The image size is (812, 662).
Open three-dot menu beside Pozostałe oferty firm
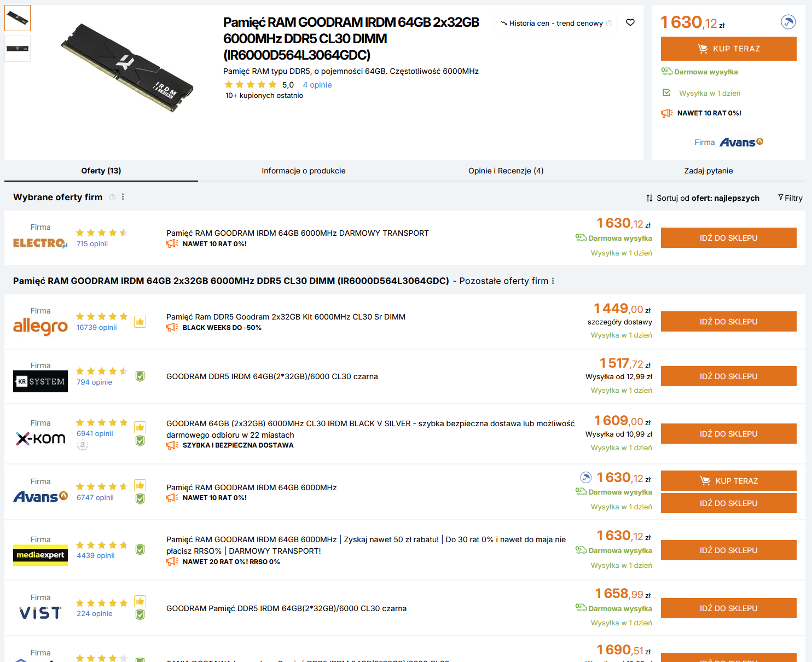pyautogui.click(x=553, y=281)
